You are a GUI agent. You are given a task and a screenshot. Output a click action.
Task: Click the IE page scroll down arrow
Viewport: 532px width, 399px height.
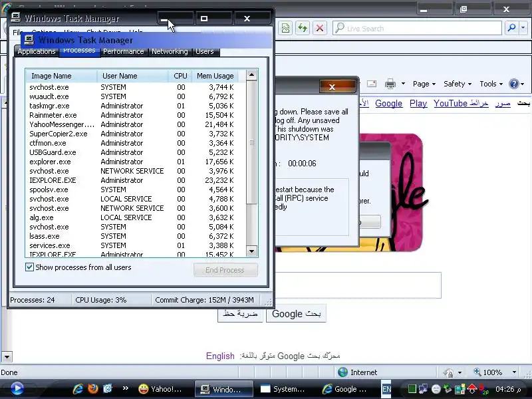pyautogui.click(x=7, y=356)
